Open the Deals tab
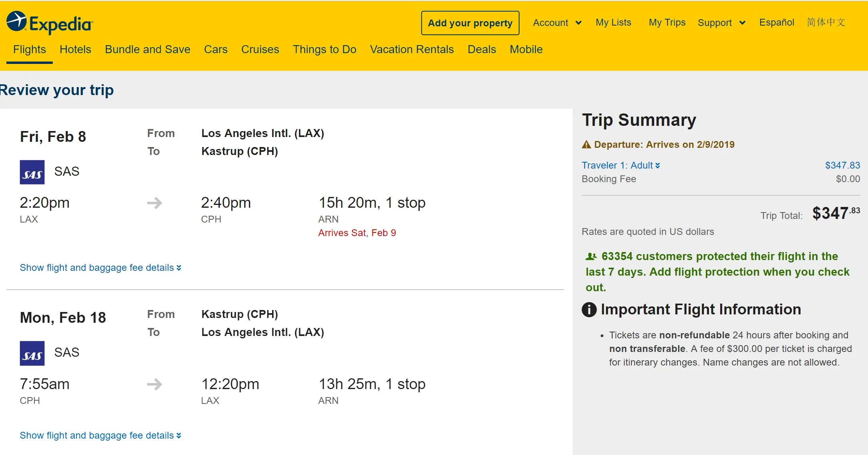 (482, 50)
